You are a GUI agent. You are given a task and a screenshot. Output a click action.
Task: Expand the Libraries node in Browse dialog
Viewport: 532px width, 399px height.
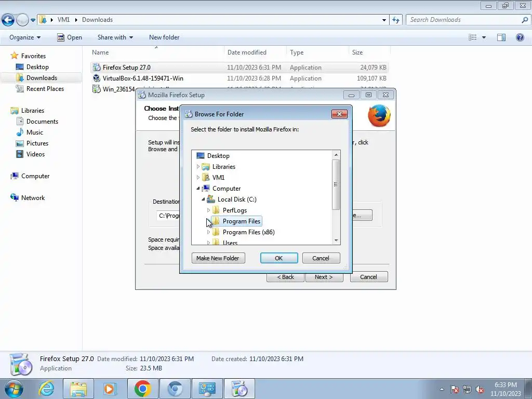pos(198,167)
